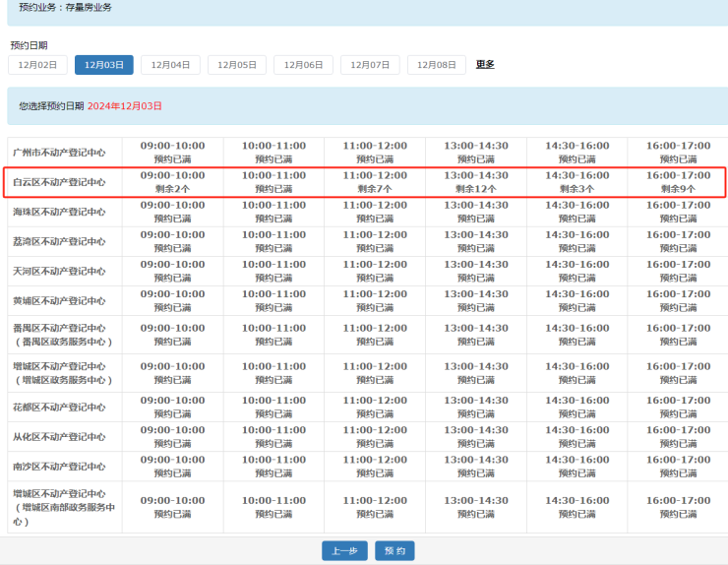Switch date to 12月06日
This screenshot has width=728, height=565.
(x=303, y=65)
